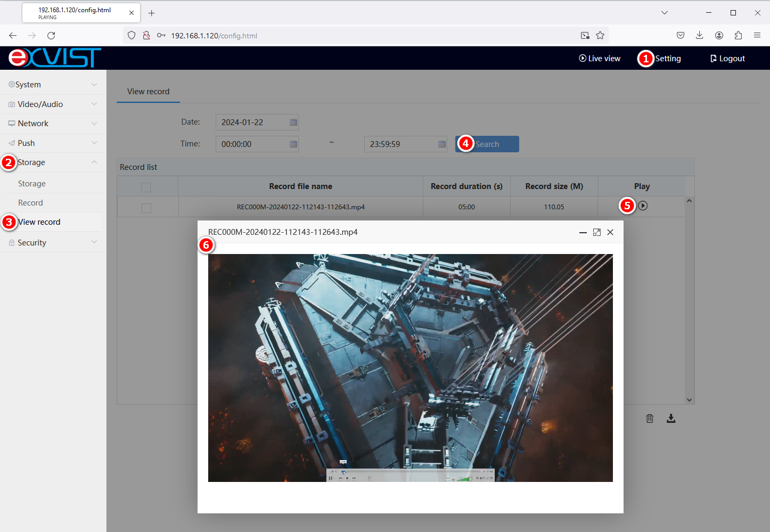Close the video popup dialog
770x532 pixels.
(610, 232)
